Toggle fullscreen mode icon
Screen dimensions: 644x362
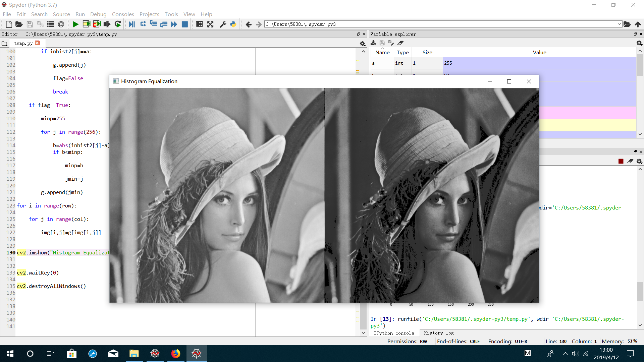(210, 24)
